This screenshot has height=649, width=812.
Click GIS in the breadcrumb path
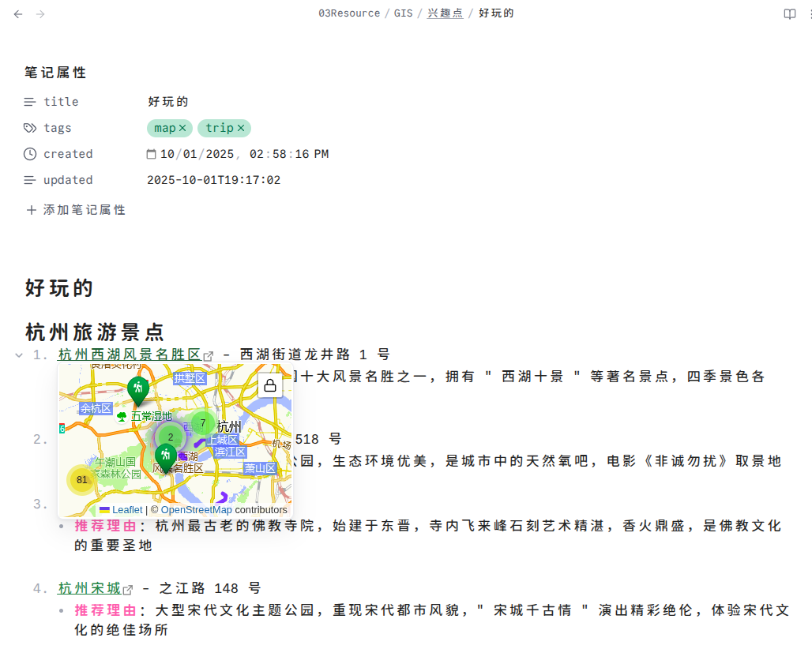coord(403,13)
